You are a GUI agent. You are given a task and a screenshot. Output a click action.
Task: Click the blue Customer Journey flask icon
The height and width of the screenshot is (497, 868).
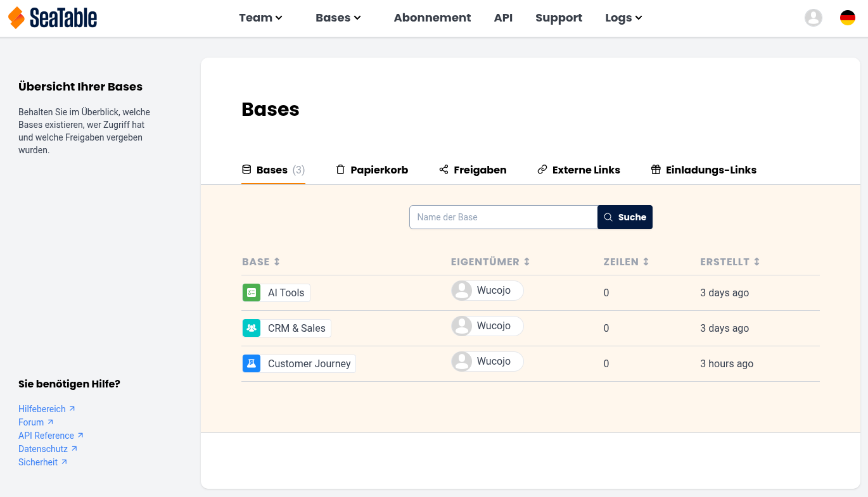252,363
